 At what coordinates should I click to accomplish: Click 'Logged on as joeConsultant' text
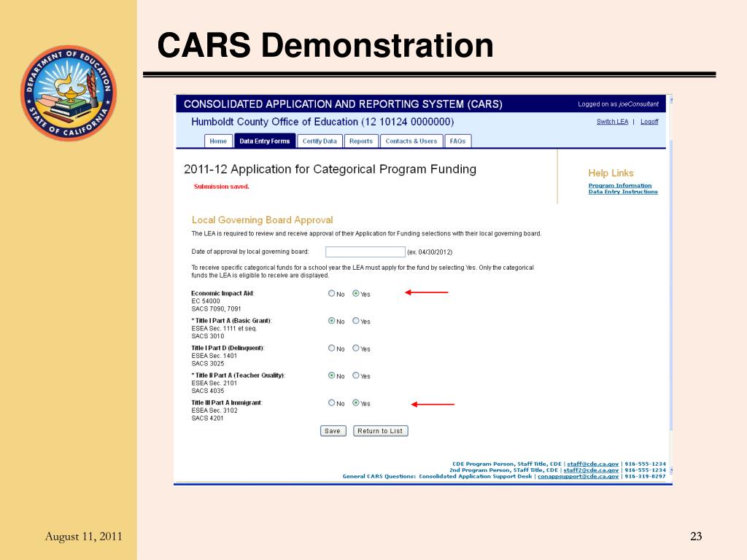(x=619, y=104)
